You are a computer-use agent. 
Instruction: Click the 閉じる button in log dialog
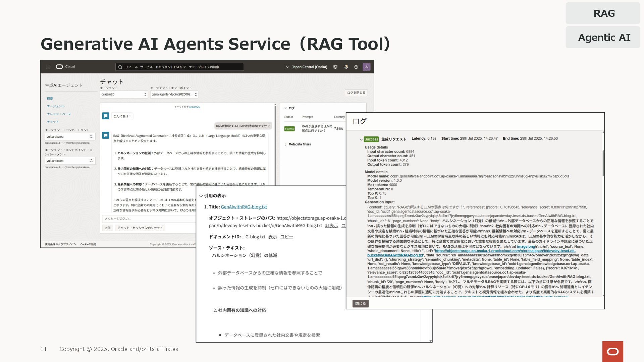coord(361,304)
